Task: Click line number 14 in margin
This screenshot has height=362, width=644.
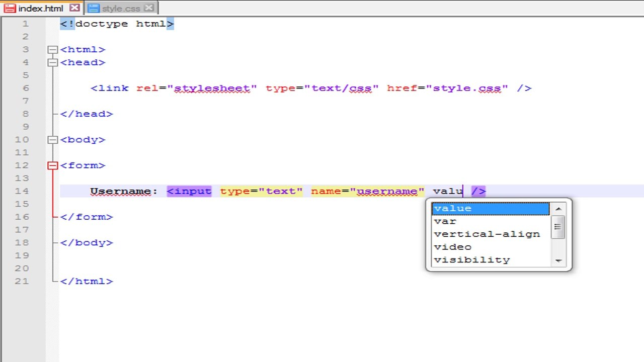Action: click(22, 191)
